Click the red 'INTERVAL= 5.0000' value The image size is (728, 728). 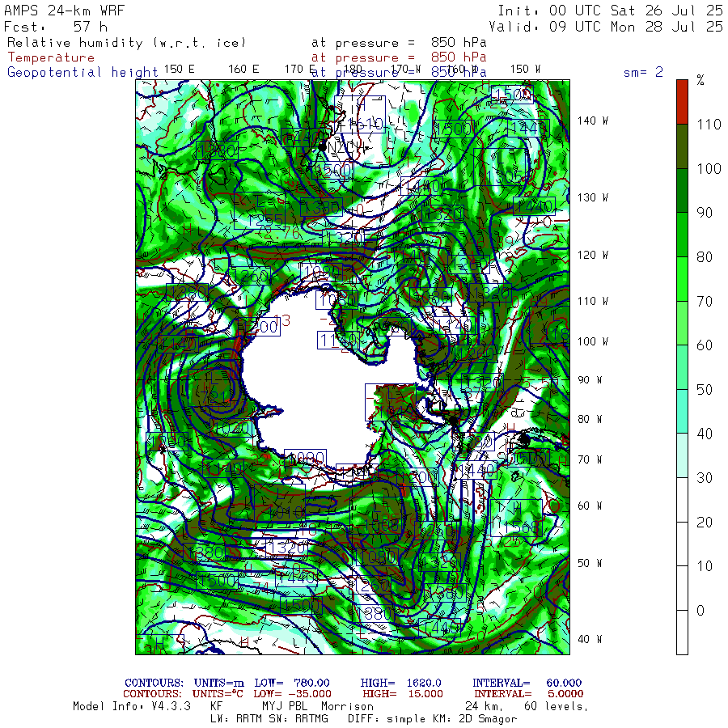pos(529,694)
